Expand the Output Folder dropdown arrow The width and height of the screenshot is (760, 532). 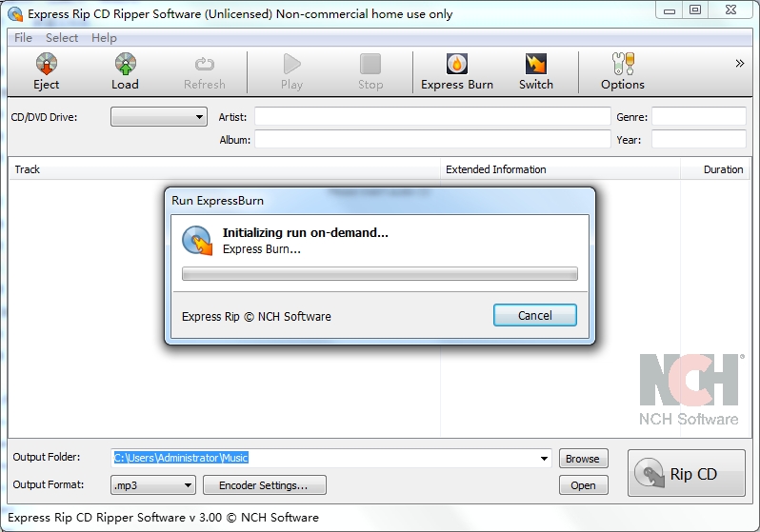(x=544, y=458)
